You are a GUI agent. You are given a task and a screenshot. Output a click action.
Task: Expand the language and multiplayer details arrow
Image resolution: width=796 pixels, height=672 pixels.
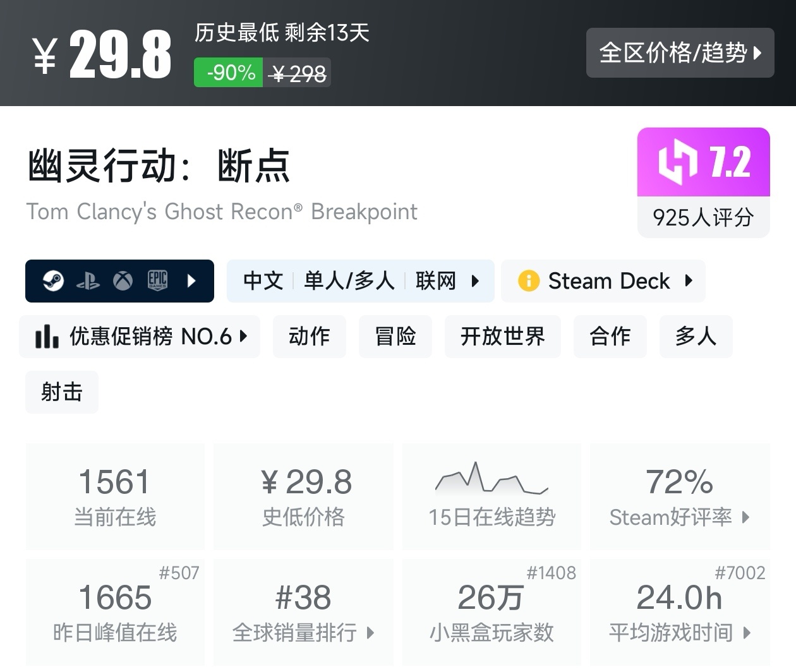(475, 280)
